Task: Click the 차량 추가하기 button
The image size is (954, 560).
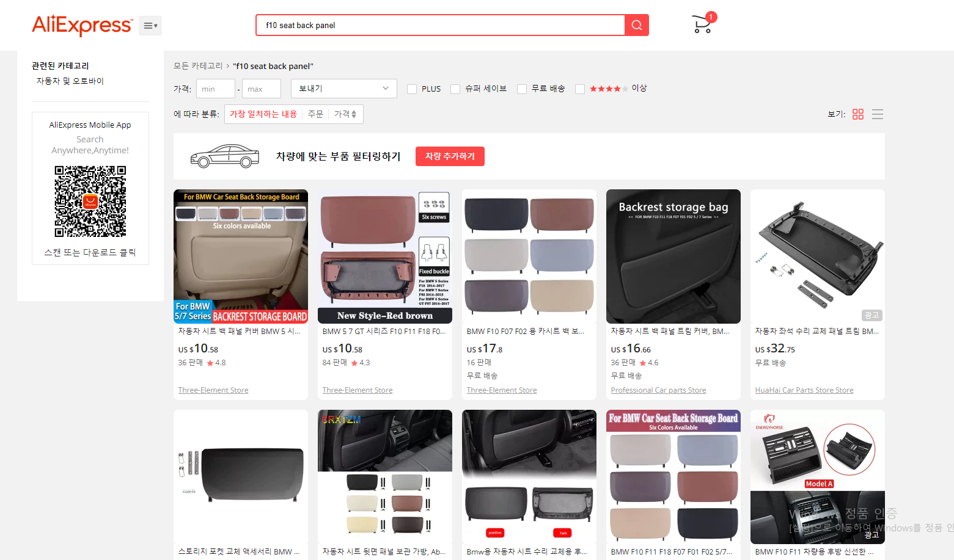Action: click(x=450, y=156)
